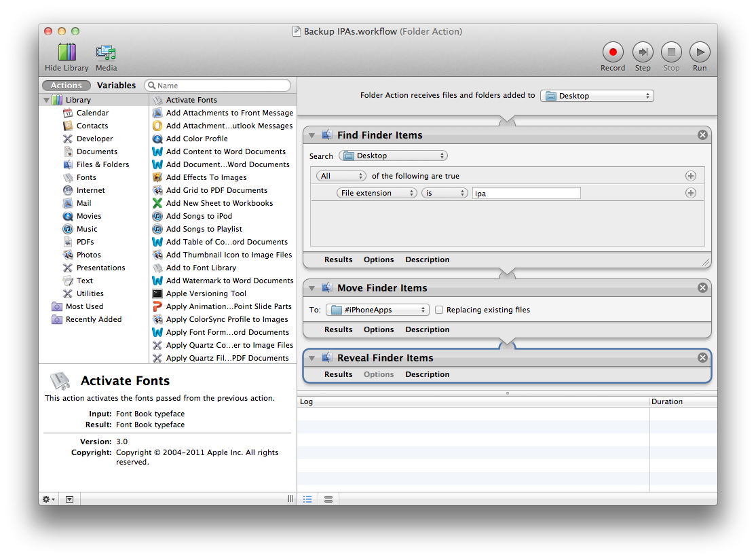Select the Add Color Profile action

[x=223, y=139]
